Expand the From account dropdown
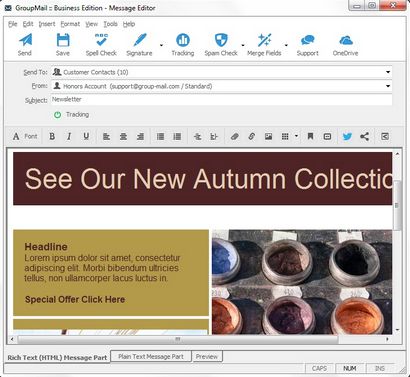410x377 pixels. (388, 86)
